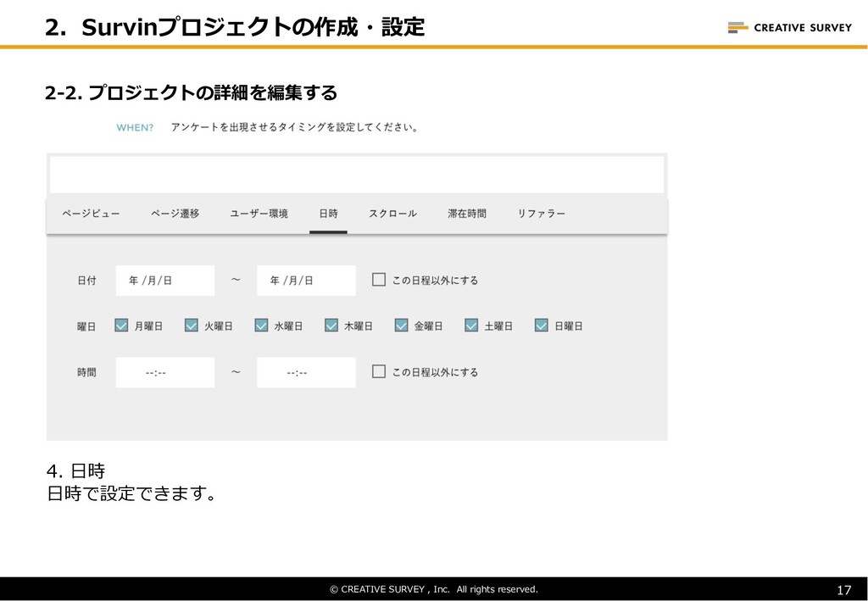This screenshot has height=601, width=868.
Task: Check この日程以外にする beside date fields
Action: (x=379, y=280)
